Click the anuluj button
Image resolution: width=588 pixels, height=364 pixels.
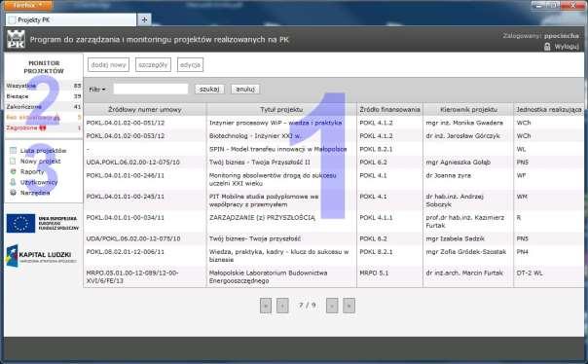(245, 89)
